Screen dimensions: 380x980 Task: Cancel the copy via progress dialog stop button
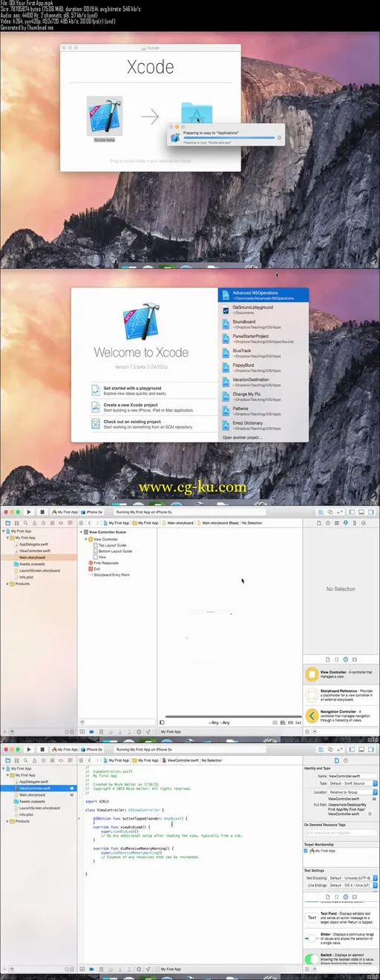[x=280, y=137]
